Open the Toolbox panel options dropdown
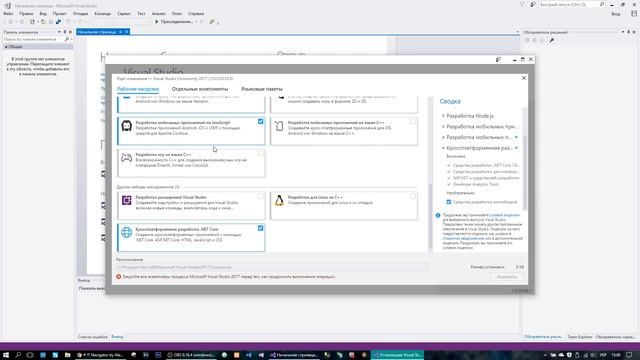 pyautogui.click(x=59, y=32)
